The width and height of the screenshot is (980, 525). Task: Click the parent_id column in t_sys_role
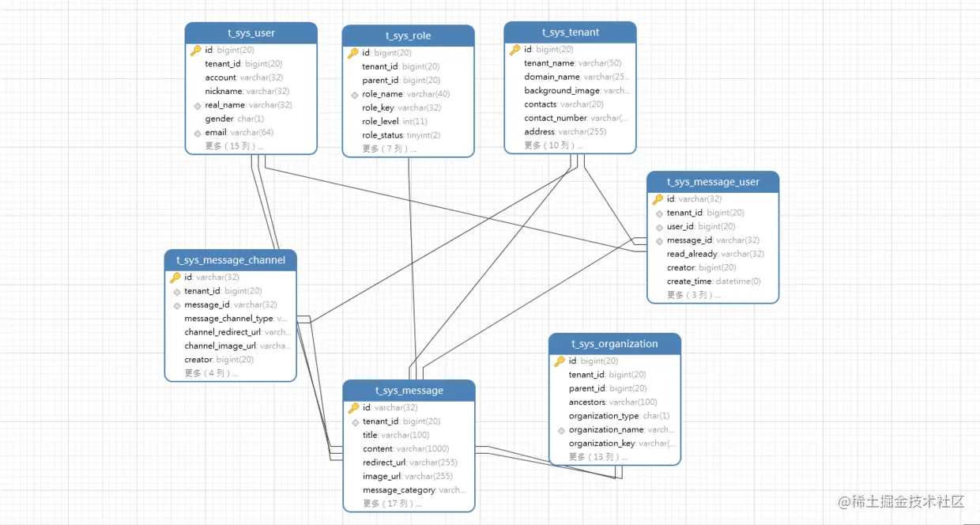pyautogui.click(x=401, y=81)
